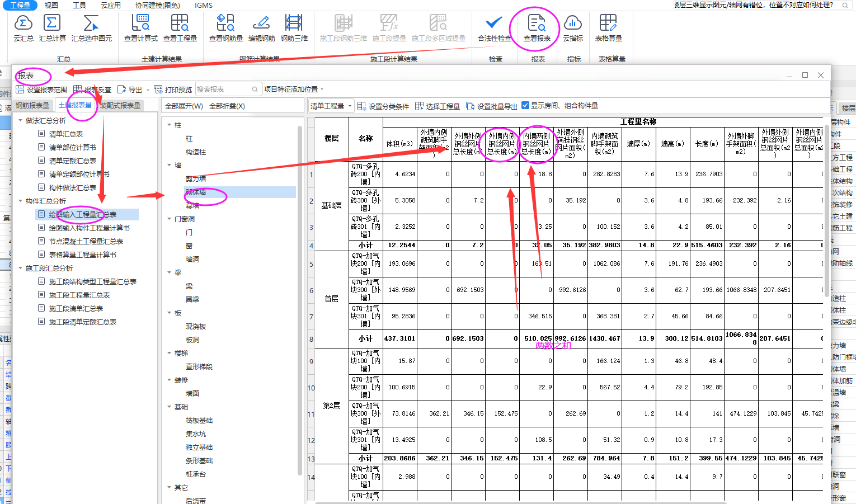Select 表格算量工程量计算书 report
Image resolution: width=856 pixels, height=504 pixels.
pos(83,255)
